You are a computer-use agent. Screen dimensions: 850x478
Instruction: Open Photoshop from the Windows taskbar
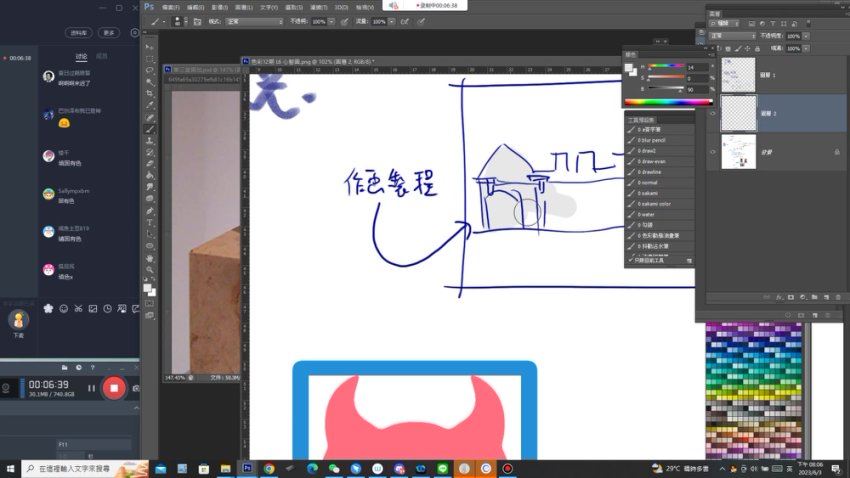pos(247,468)
